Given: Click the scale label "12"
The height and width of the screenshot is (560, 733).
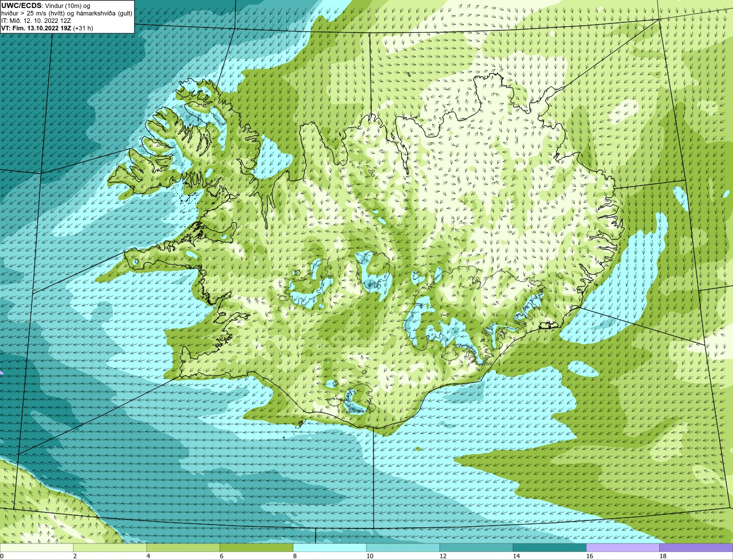Looking at the screenshot, I should coord(443,556).
